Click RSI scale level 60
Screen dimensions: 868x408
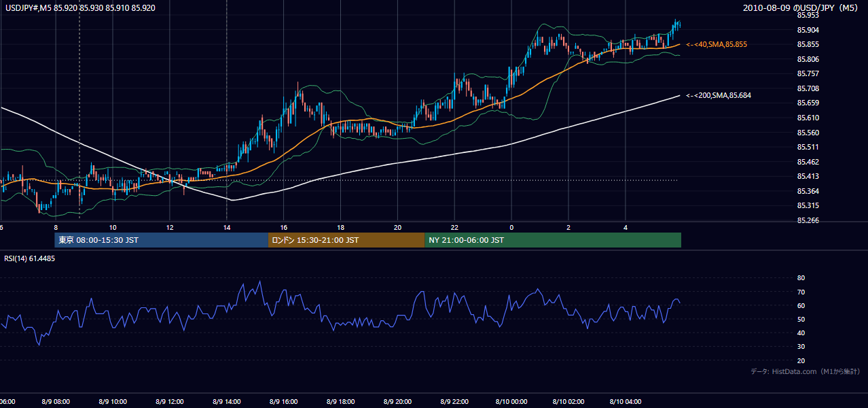801,305
